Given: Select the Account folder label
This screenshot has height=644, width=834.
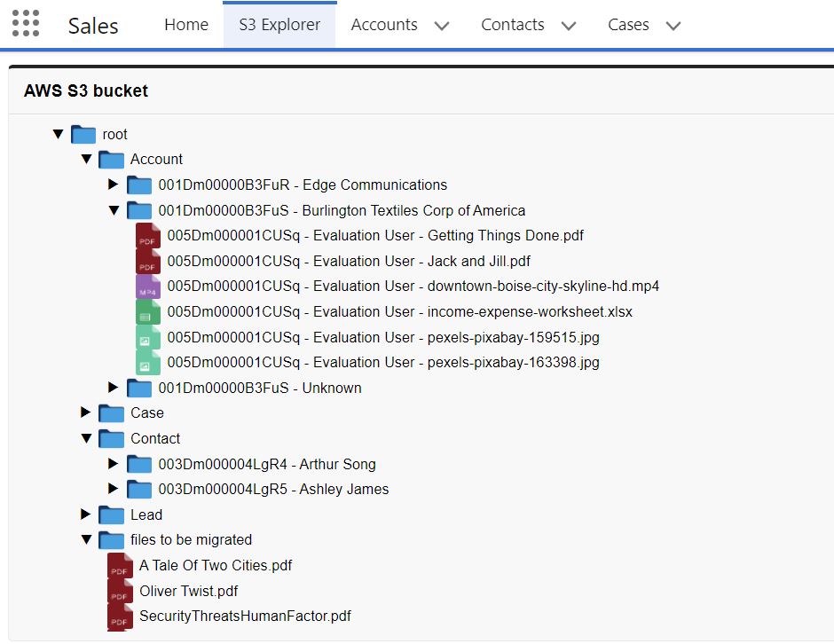Looking at the screenshot, I should [156, 159].
